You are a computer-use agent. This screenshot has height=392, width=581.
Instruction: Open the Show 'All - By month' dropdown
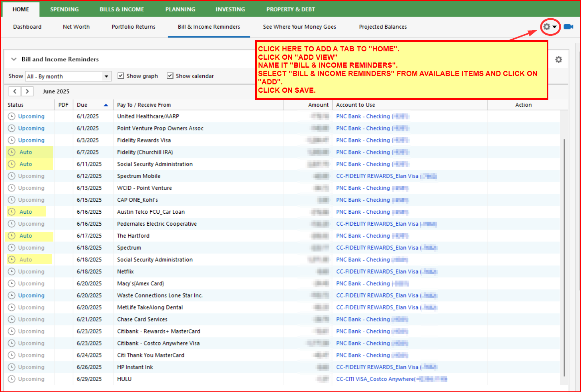[x=68, y=76]
